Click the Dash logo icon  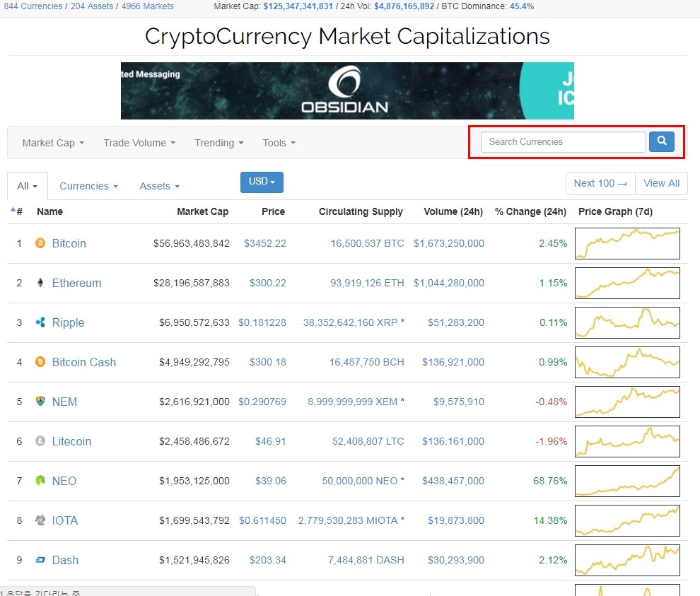40,560
